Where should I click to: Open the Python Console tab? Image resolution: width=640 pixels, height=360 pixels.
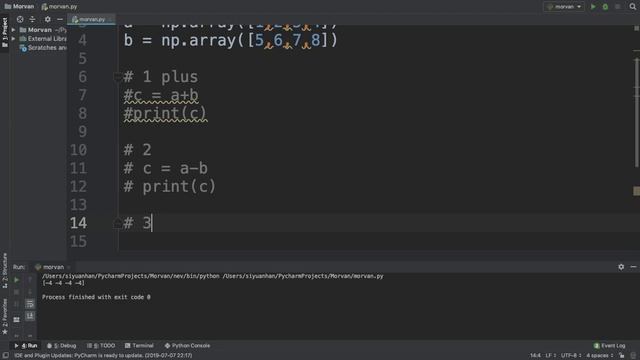point(187,346)
